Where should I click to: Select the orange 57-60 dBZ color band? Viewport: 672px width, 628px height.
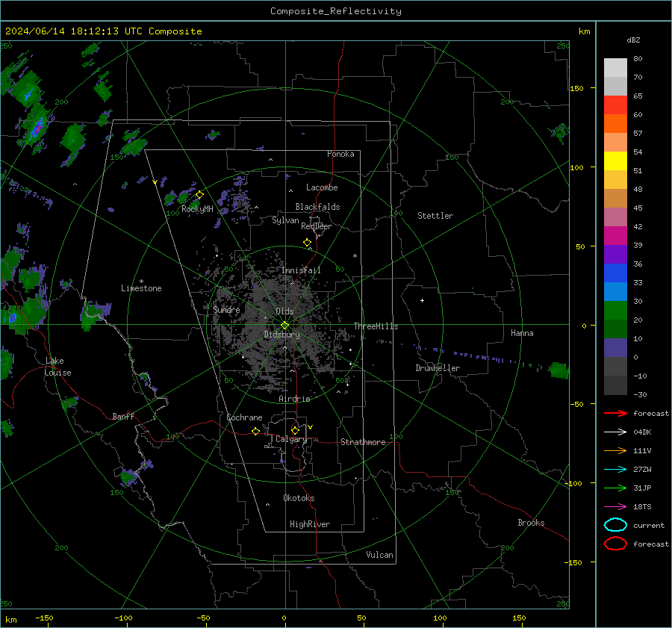(615, 124)
